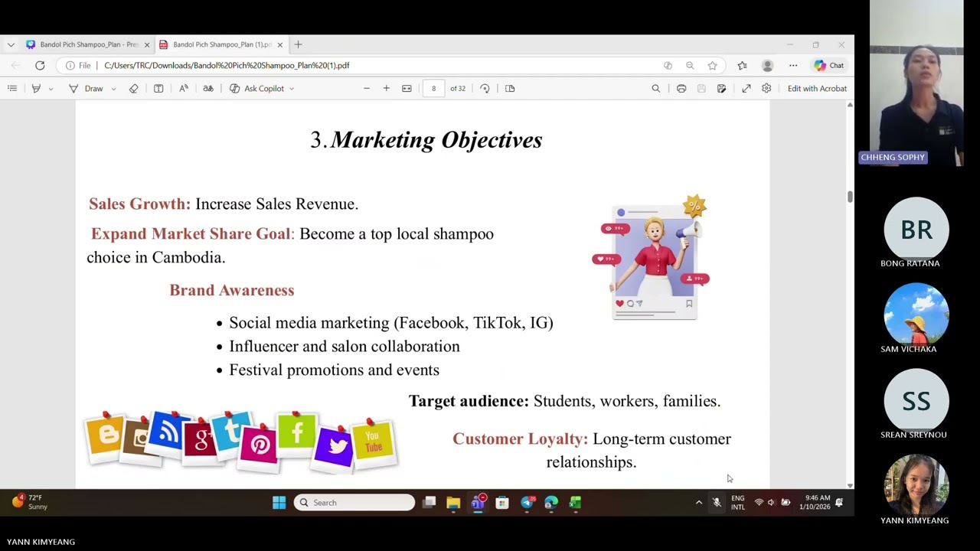
Task: Open File Explorer from taskbar
Action: point(453,503)
